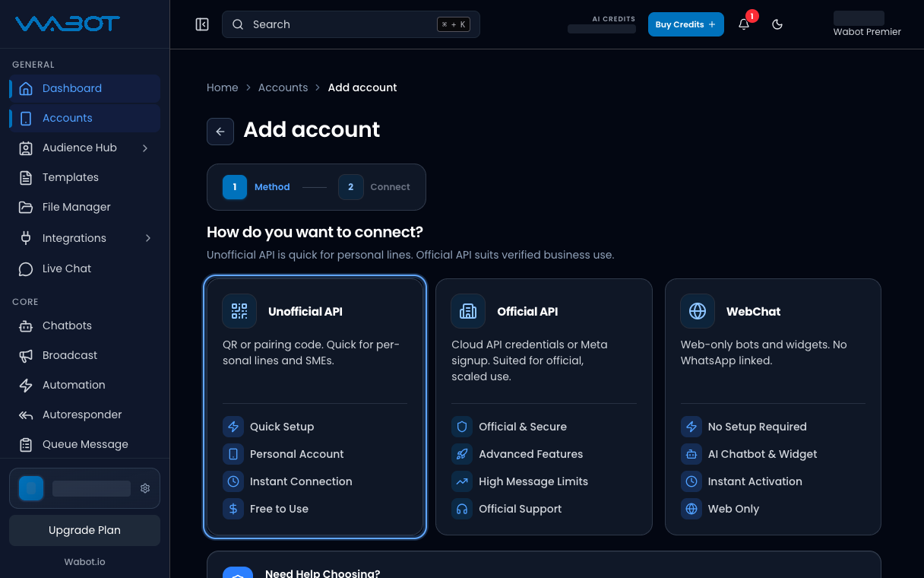Click the WebChat globe icon

698,311
